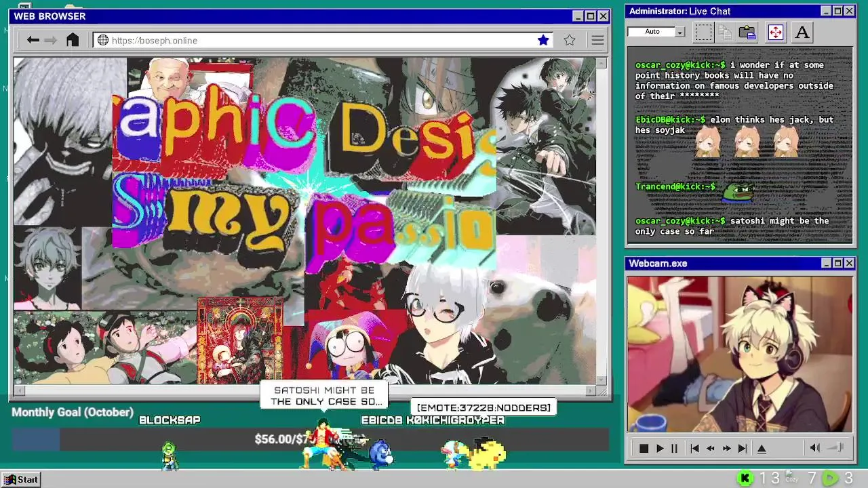Click the EbicDB@kick username in chat
This screenshot has height=488, width=868.
click(670, 119)
